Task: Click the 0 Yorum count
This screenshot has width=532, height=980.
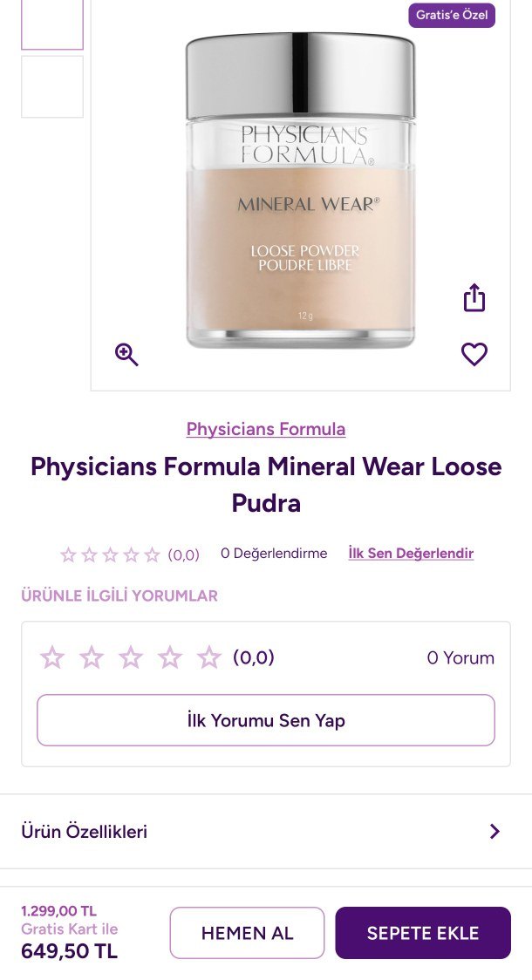Action: pyautogui.click(x=460, y=657)
